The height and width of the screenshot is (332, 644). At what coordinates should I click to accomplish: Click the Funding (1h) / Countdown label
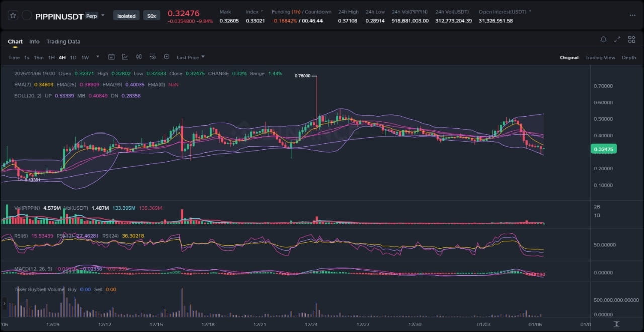tap(301, 12)
